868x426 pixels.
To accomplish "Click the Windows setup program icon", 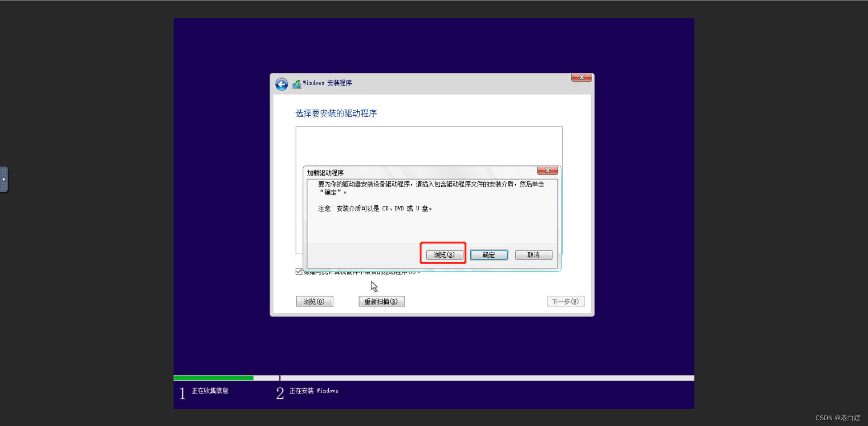I will (x=297, y=84).
